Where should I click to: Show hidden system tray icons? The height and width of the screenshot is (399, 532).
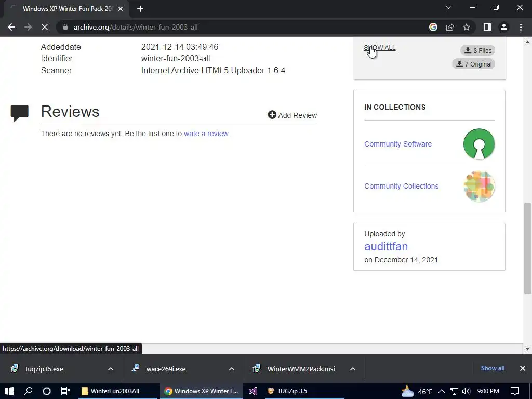pos(442,391)
